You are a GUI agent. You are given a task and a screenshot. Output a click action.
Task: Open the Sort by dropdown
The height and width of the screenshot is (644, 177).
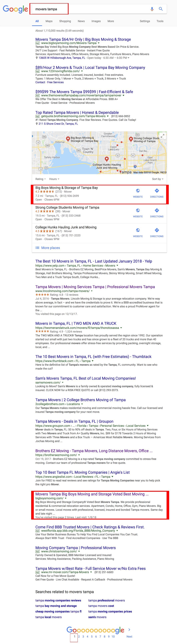click(x=157, y=179)
